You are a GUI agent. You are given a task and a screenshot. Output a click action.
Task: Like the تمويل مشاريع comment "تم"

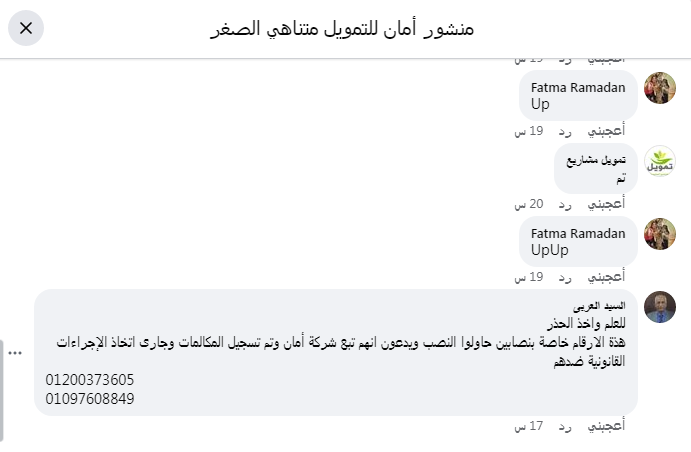(604, 203)
